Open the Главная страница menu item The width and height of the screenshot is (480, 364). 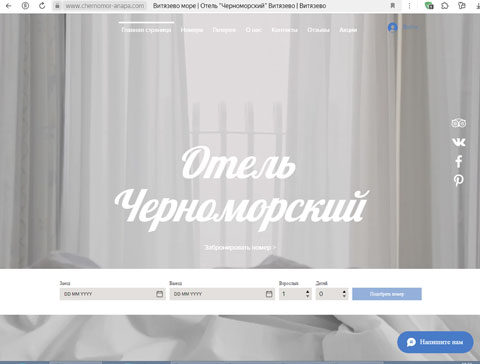point(146,30)
